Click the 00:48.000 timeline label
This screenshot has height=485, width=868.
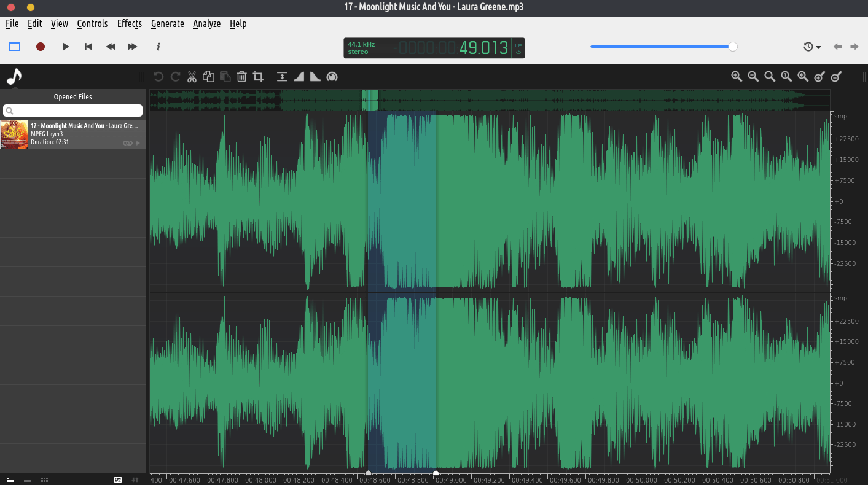pos(260,480)
